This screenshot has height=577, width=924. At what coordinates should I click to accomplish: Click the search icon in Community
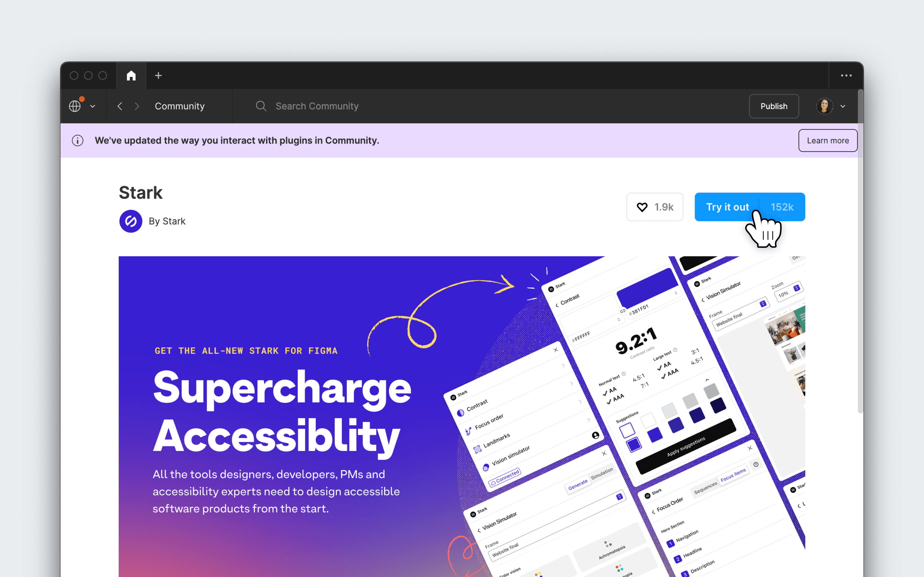[261, 106]
